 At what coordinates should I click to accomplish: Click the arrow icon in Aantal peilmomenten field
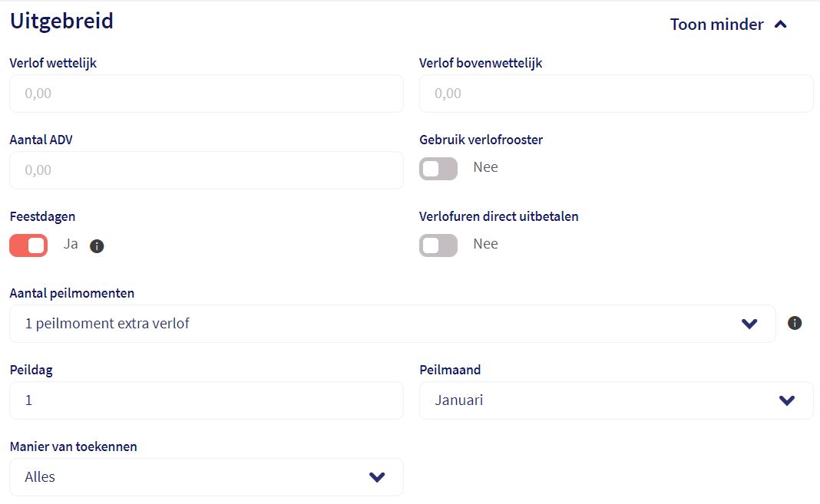(750, 324)
